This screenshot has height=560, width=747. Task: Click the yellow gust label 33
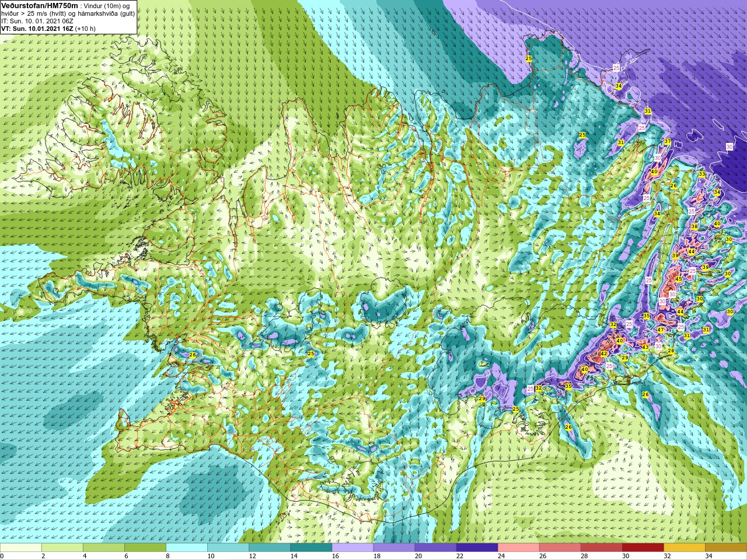click(x=702, y=174)
